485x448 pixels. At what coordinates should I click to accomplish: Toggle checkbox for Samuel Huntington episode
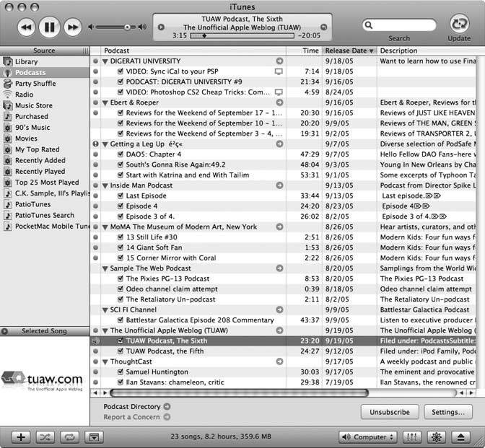[x=121, y=372]
